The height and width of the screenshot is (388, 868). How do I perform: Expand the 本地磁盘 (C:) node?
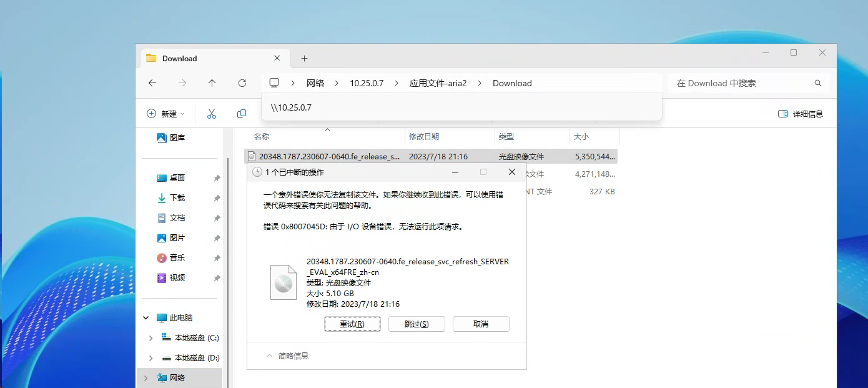(x=150, y=338)
